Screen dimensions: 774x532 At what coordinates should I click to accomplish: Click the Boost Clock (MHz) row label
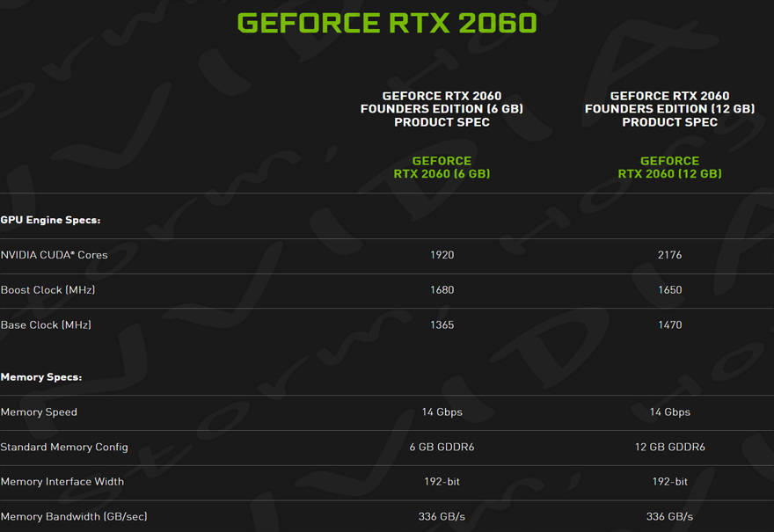coord(47,290)
